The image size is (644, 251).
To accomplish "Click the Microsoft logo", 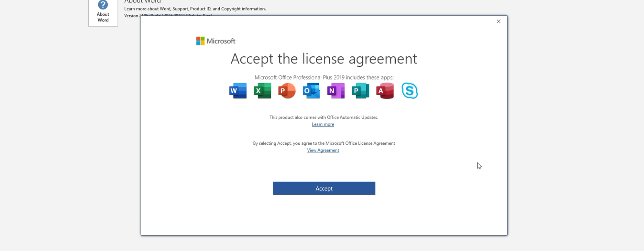I will (216, 41).
